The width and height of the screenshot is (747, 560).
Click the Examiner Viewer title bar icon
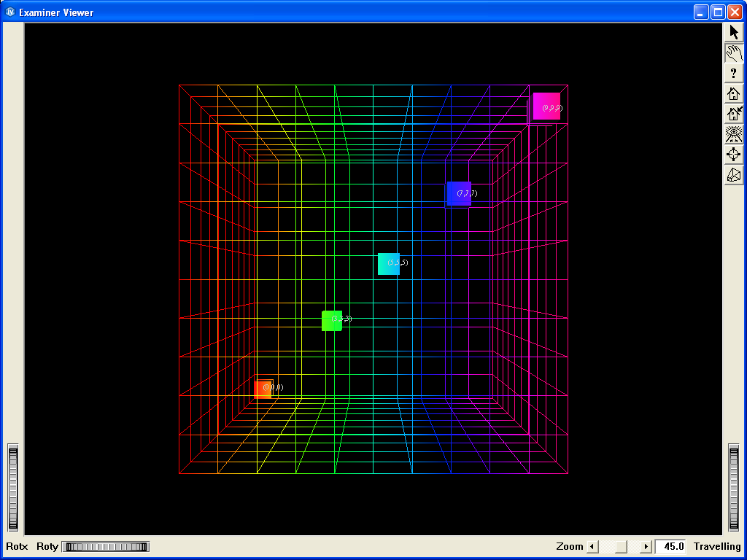coord(11,12)
